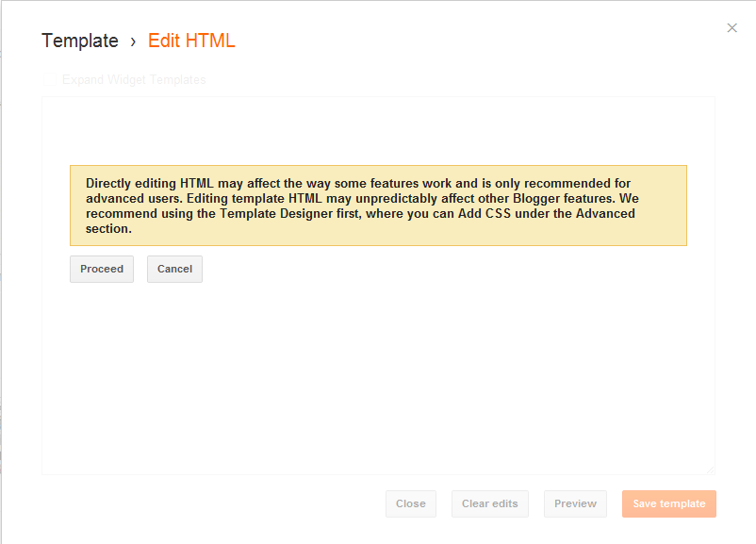Cancel the HTML editing warning
This screenshot has width=756, height=544.
click(174, 269)
